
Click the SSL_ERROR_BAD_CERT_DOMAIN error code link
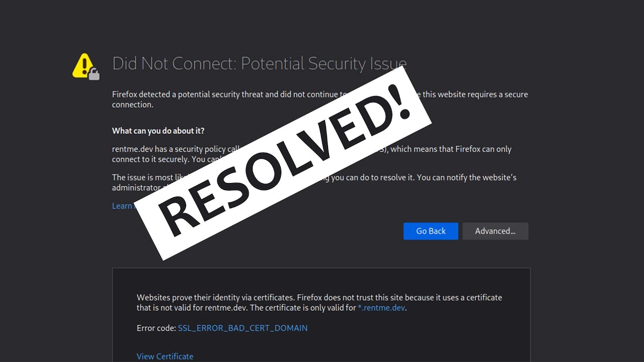[243, 328]
